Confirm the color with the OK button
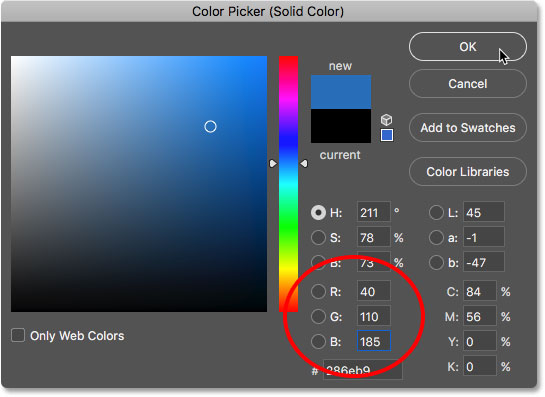Viewport: 545px width, 397px height. 467,47
